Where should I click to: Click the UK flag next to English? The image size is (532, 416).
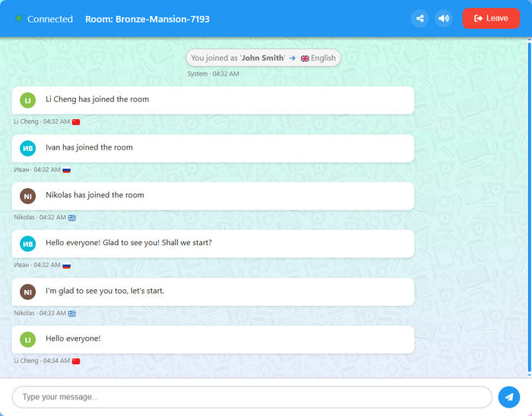(305, 58)
